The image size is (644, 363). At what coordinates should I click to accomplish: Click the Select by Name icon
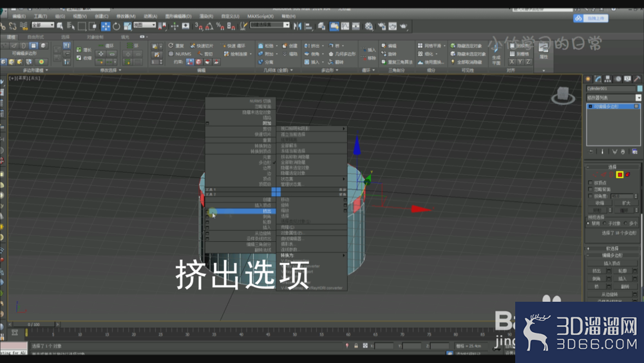pyautogui.click(x=71, y=26)
